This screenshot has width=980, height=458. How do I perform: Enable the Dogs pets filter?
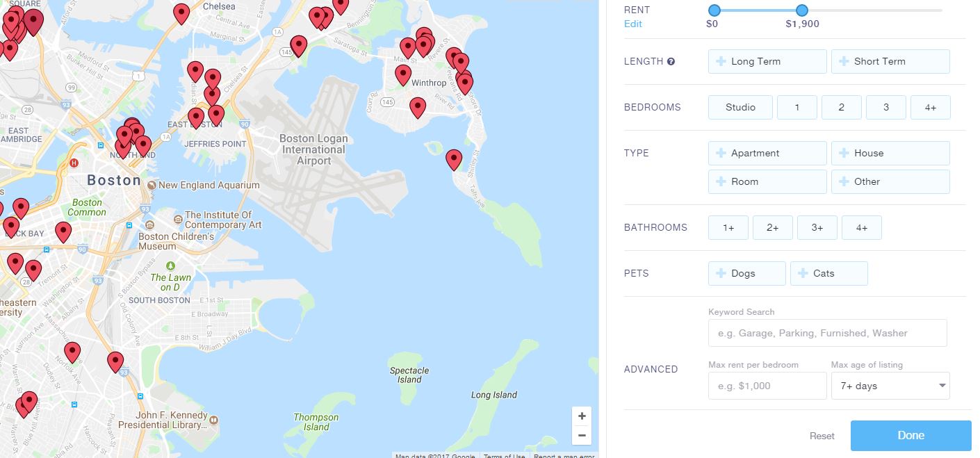pos(746,273)
